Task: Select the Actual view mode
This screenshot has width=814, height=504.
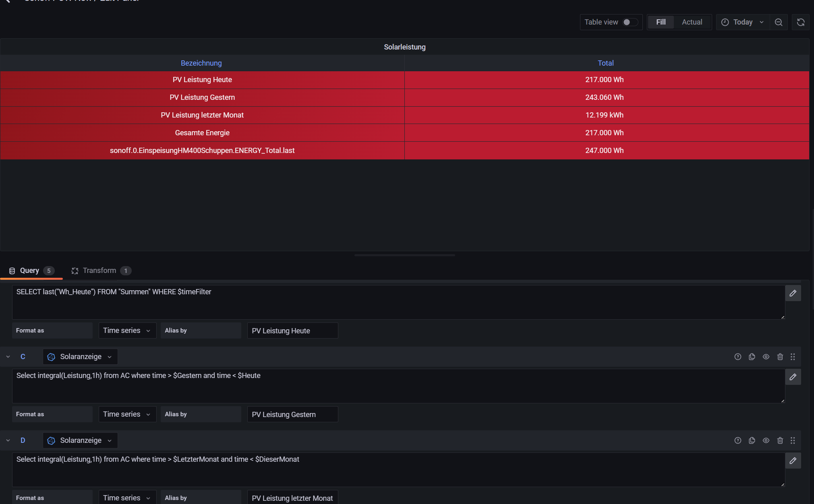Action: point(692,22)
